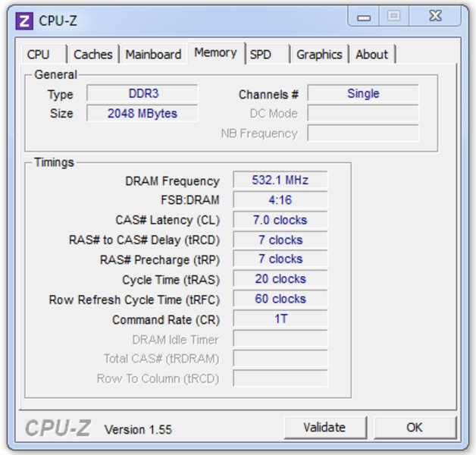Click the DDR3 type value

142,93
